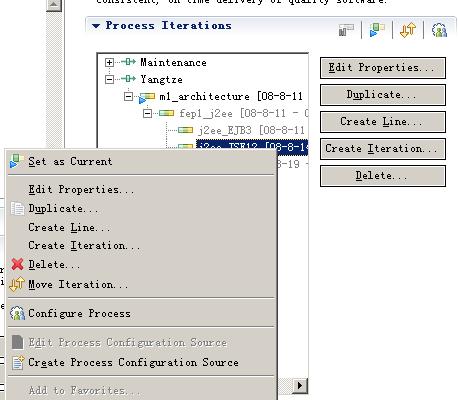Choose Move Iteration in context menu

pyautogui.click(x=141, y=284)
